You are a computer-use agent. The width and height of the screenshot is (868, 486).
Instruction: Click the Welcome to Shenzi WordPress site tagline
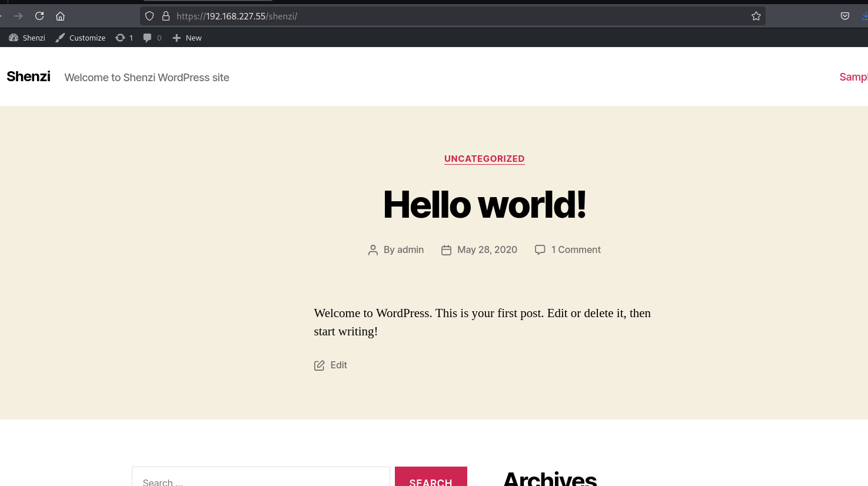pyautogui.click(x=147, y=78)
